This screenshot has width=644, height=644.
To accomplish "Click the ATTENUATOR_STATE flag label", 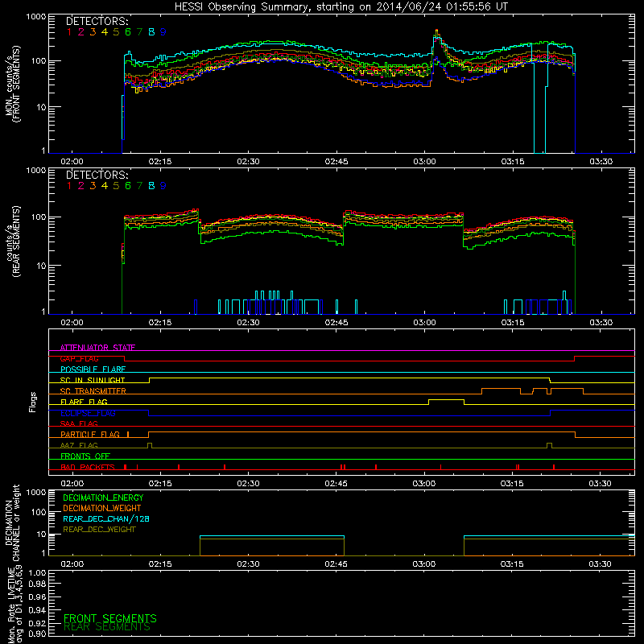I will (x=97, y=348).
